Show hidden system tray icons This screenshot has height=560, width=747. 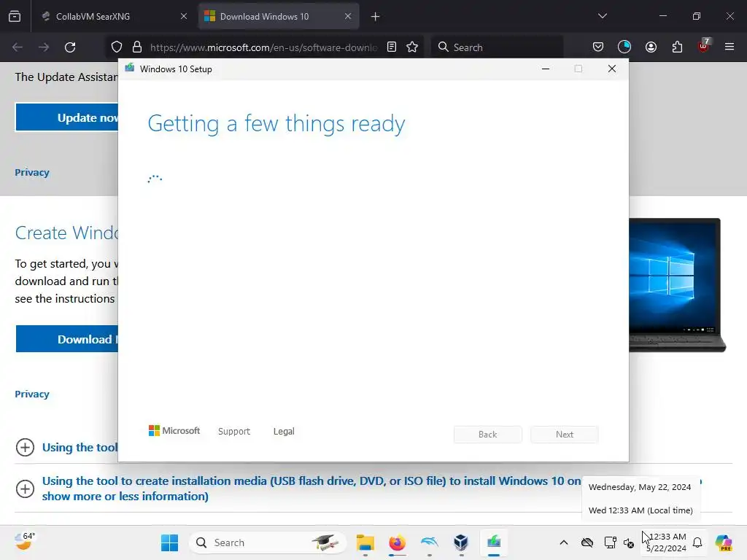[x=564, y=542]
